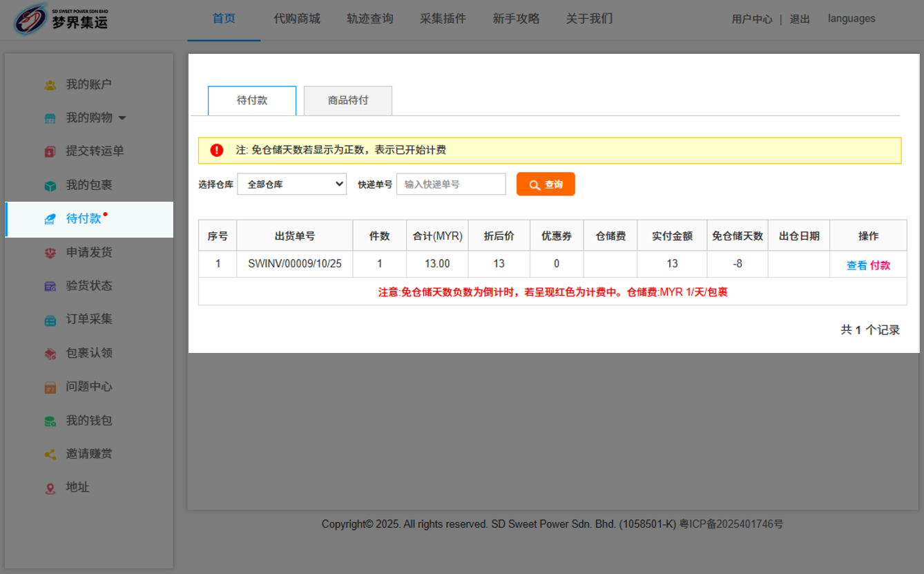The height and width of the screenshot is (574, 924).
Task: Switch to the 商品待付 tab
Action: [x=347, y=101]
